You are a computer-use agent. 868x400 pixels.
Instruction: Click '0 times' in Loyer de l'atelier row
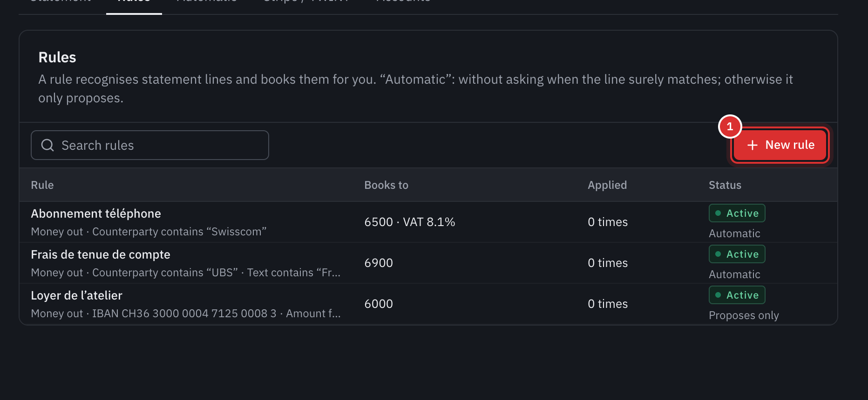(x=608, y=304)
